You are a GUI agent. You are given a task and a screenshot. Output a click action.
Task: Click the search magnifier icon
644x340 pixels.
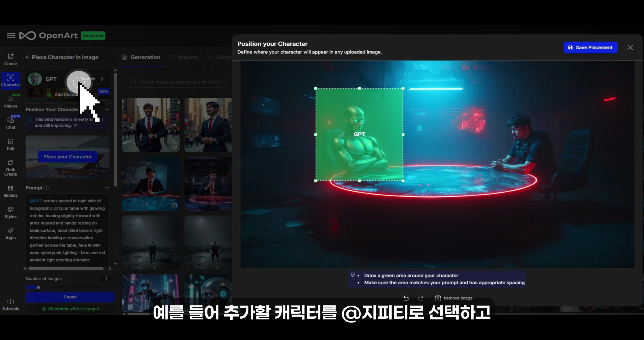[x=134, y=82]
